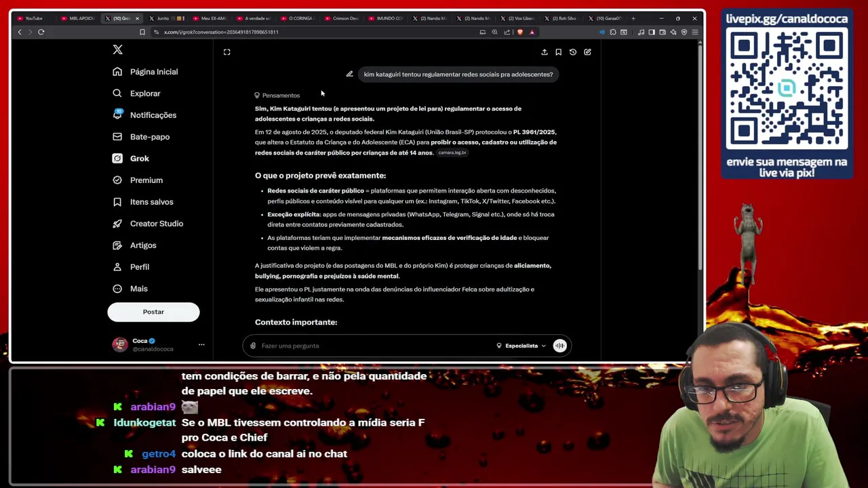Image resolution: width=868 pixels, height=488 pixels.
Task: Open new browser tab
Action: click(633, 18)
